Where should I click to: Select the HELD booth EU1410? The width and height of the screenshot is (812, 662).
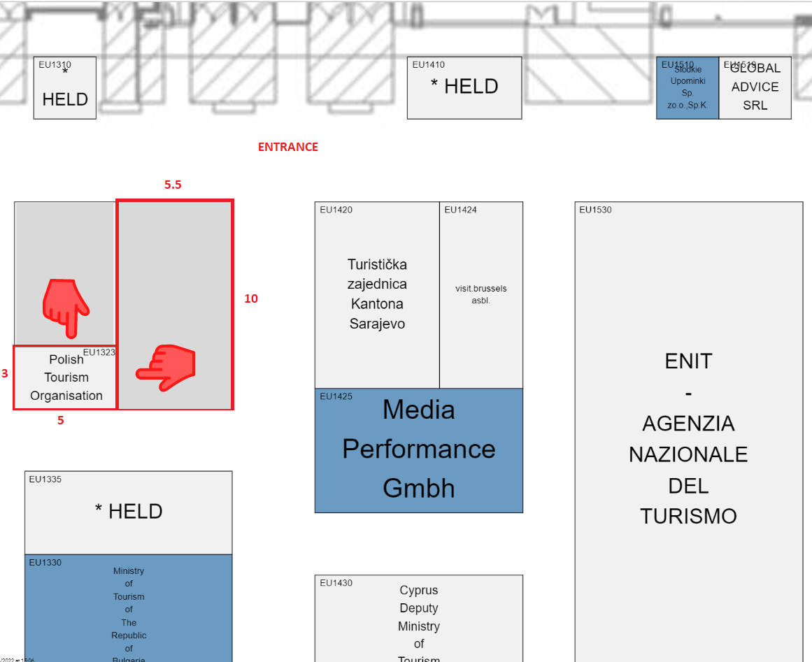pyautogui.click(x=464, y=87)
